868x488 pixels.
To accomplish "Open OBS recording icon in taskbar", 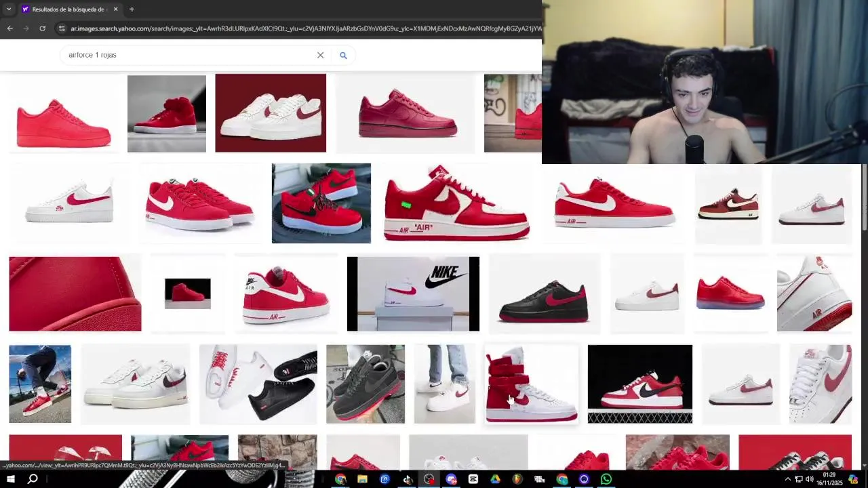I will tap(429, 479).
